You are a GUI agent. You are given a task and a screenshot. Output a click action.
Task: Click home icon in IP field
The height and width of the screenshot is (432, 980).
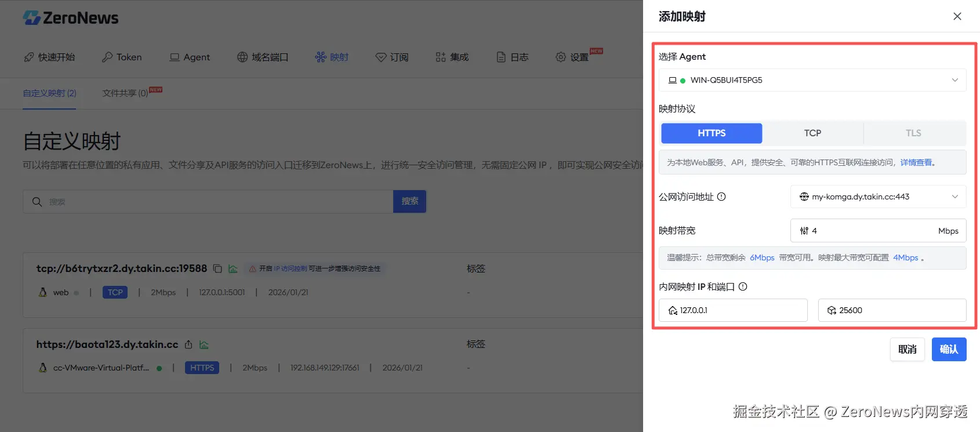point(673,310)
